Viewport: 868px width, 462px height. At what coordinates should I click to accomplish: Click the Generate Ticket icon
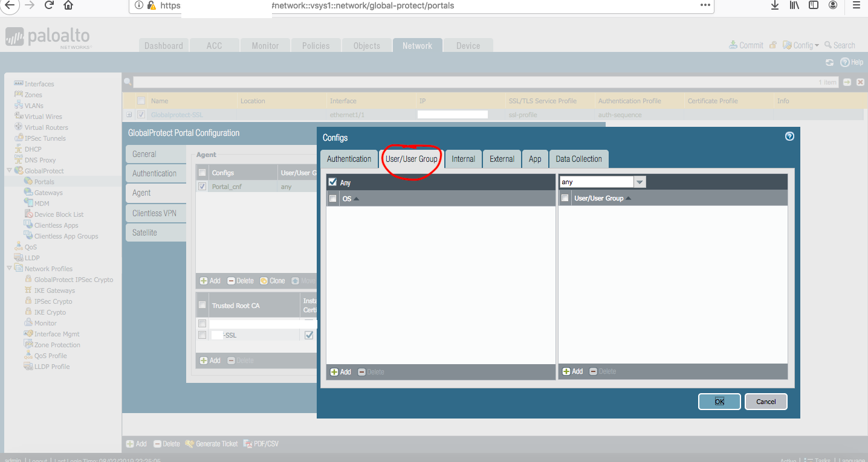[x=189, y=444]
